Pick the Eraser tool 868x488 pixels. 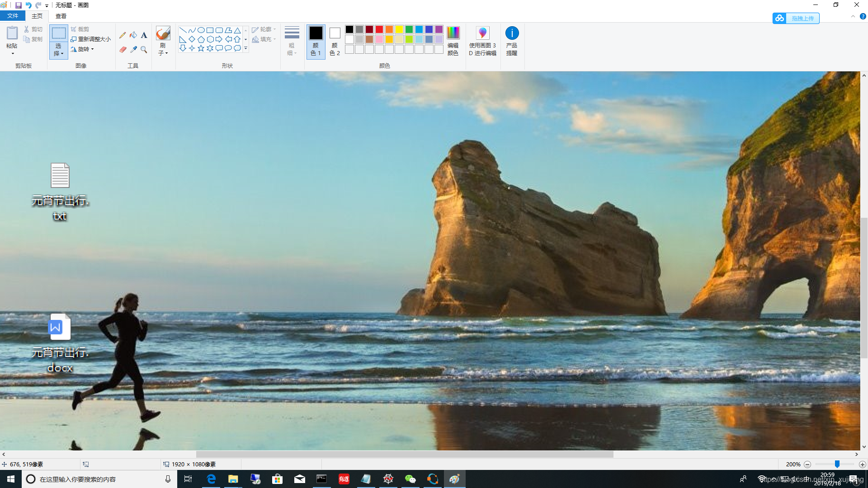(x=123, y=50)
